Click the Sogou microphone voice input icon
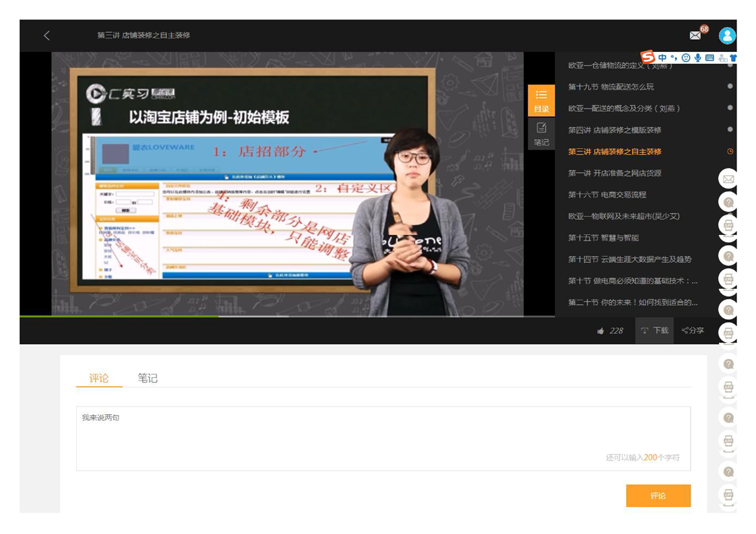 click(697, 58)
